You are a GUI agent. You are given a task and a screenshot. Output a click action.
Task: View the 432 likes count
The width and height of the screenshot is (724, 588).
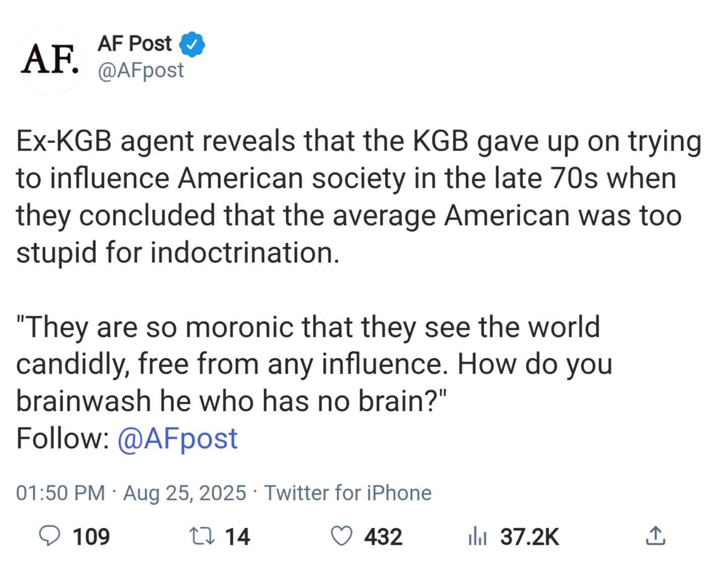(383, 537)
